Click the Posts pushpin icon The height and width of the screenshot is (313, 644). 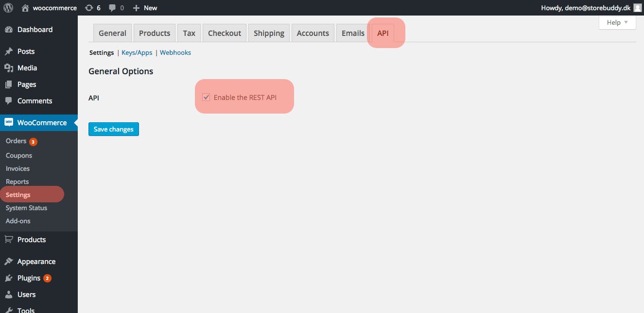tap(8, 51)
